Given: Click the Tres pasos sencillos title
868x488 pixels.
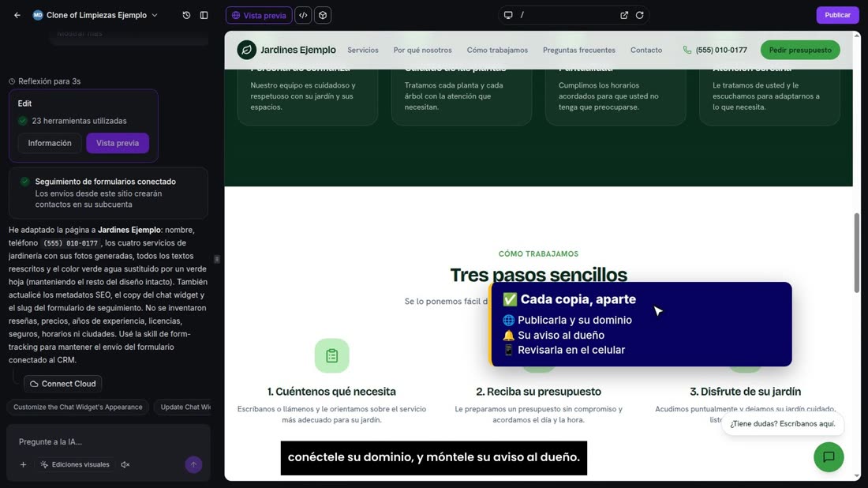Looking at the screenshot, I should tap(538, 275).
